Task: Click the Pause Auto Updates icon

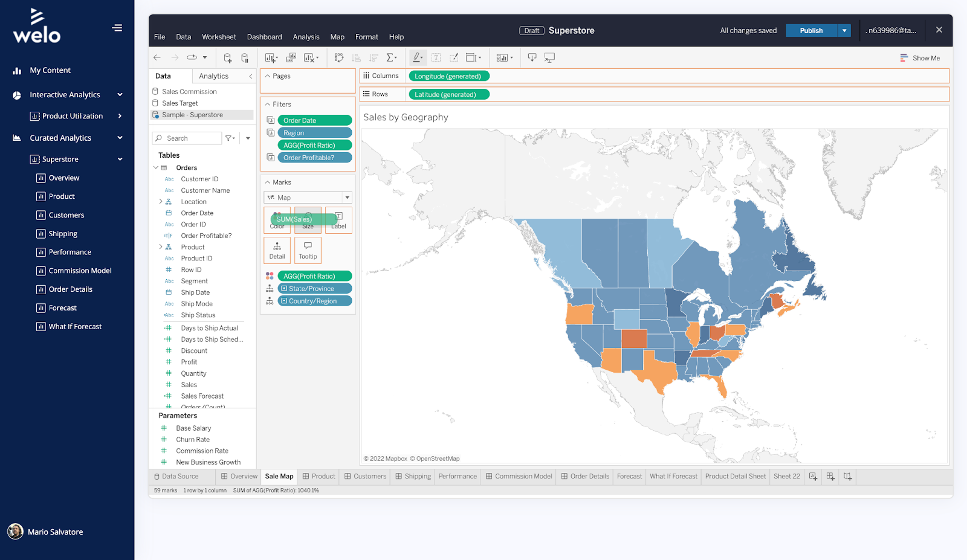Action: (x=245, y=58)
